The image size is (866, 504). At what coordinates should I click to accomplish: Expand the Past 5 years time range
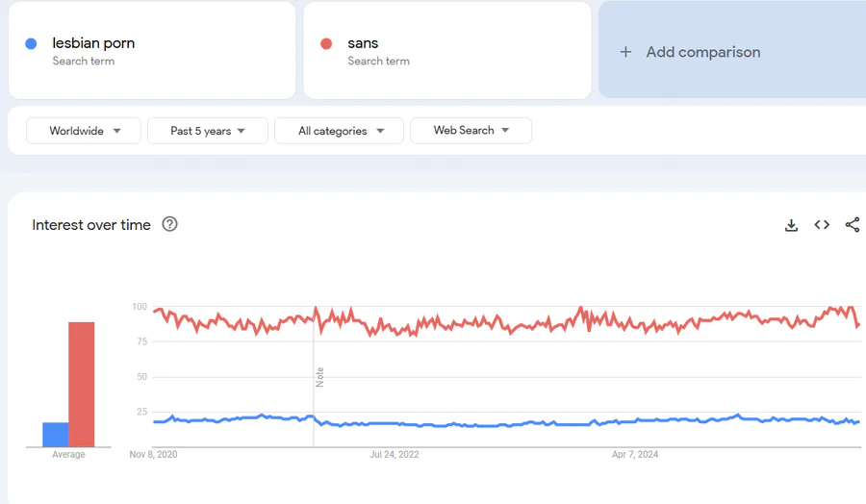click(x=207, y=131)
